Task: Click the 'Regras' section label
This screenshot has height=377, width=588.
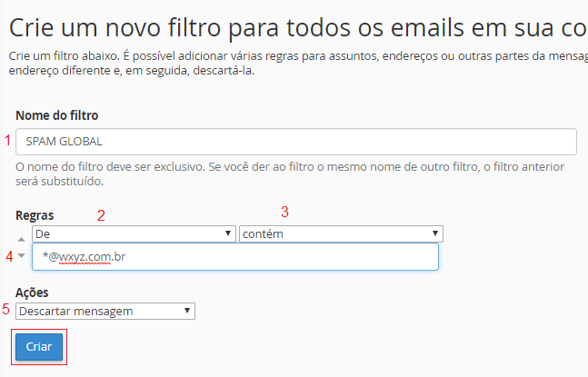Action: coord(35,215)
